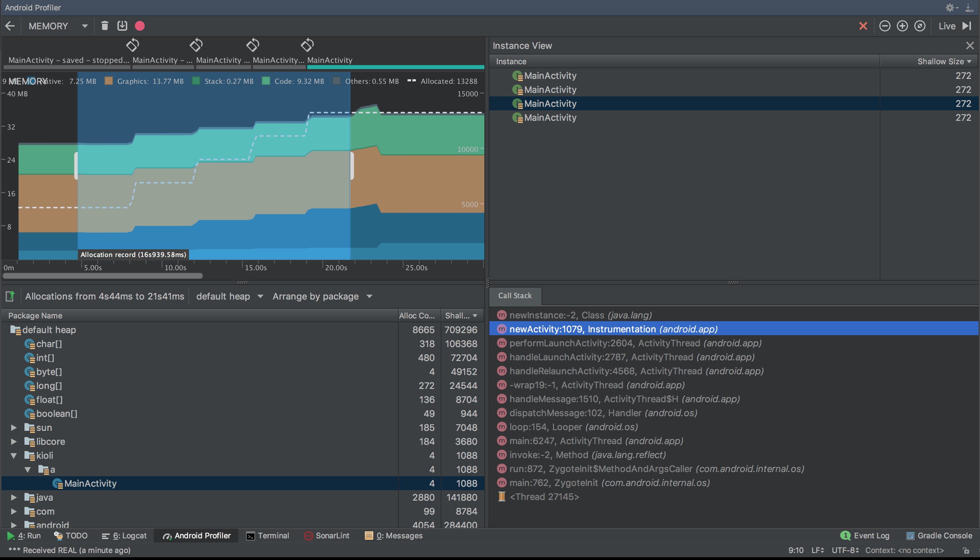The width and height of the screenshot is (980, 560).
Task: Expand the java package tree node
Action: pyautogui.click(x=14, y=497)
